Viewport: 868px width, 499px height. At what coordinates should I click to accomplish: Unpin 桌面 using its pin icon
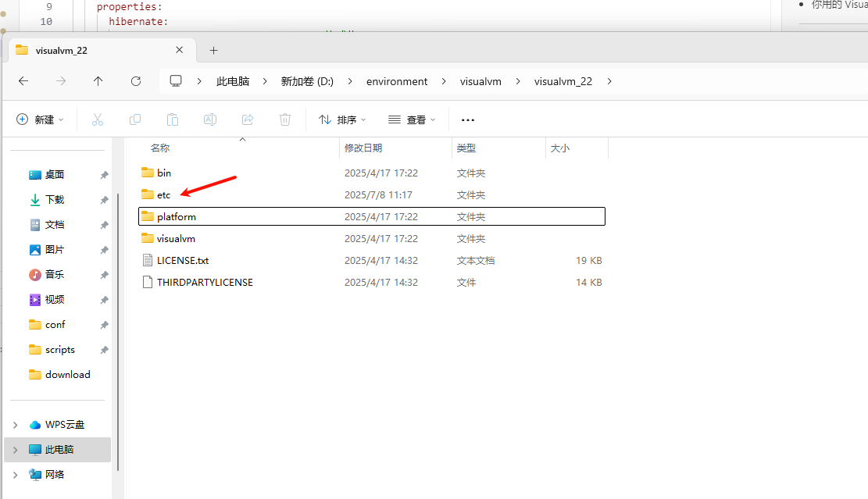click(x=104, y=175)
